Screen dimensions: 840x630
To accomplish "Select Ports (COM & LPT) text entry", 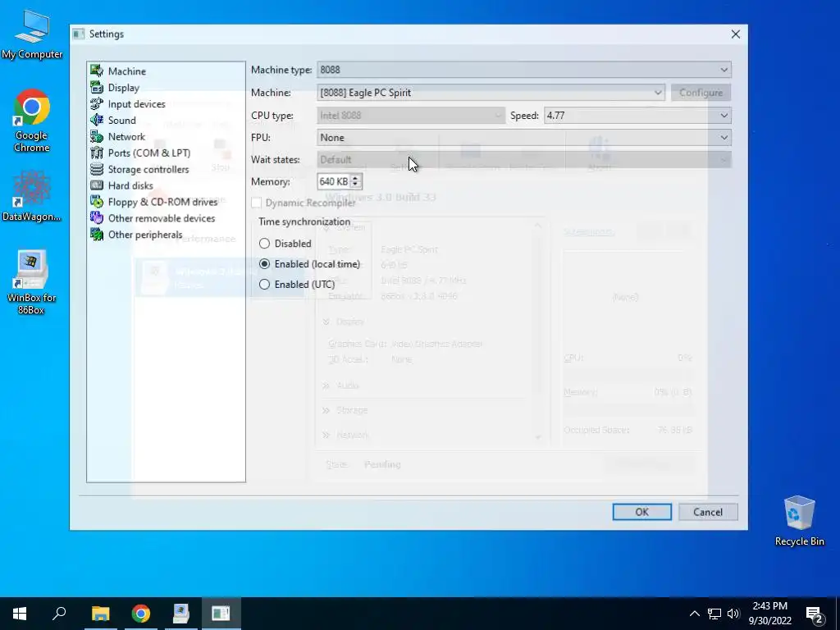I will click(149, 153).
